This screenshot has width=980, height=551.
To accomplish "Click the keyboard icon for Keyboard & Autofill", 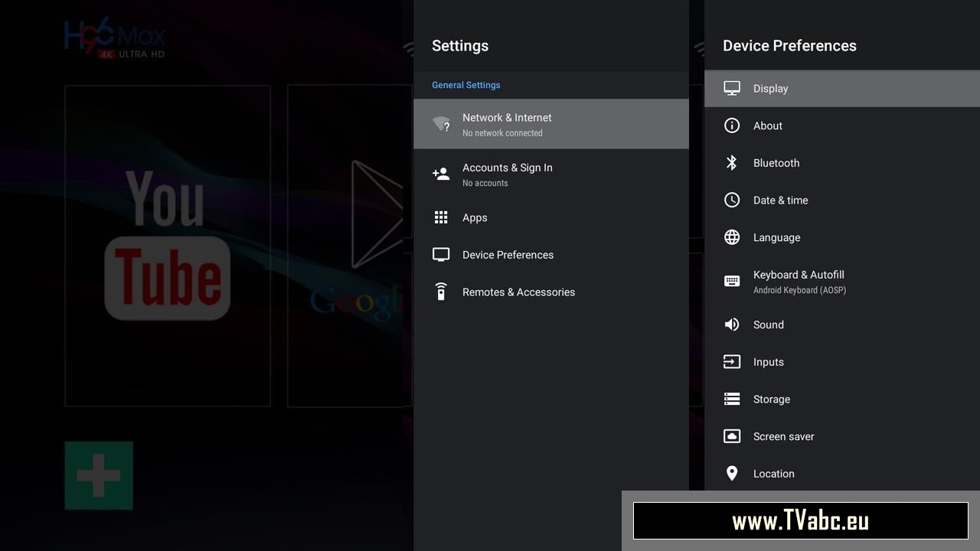I will 732,281.
